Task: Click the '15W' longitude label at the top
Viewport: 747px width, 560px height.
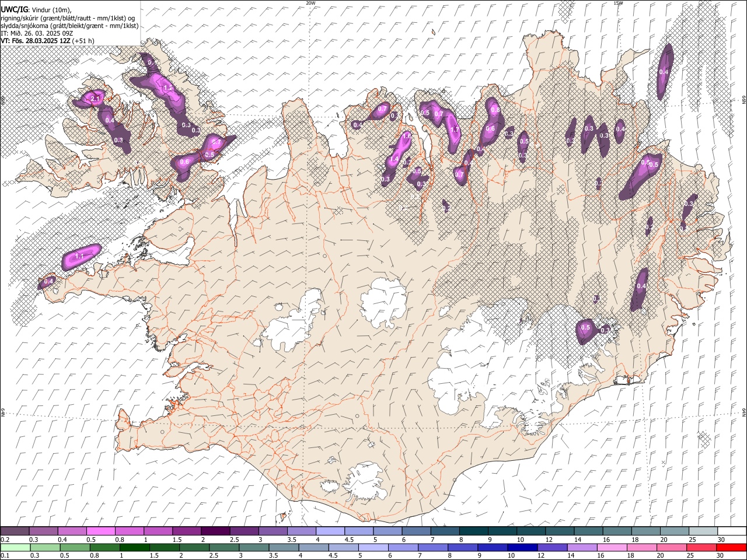Action: pos(618,3)
